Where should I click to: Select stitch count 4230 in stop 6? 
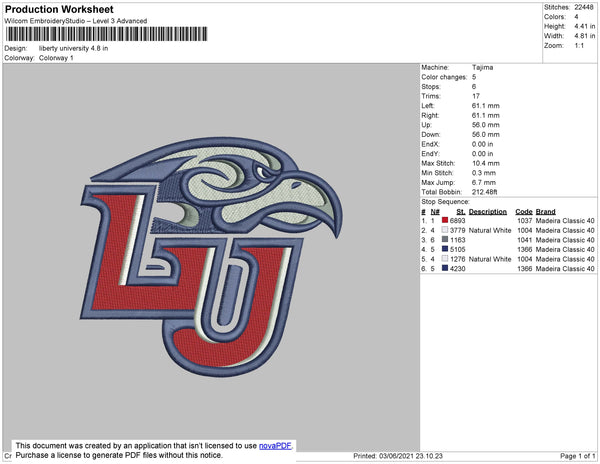458,269
